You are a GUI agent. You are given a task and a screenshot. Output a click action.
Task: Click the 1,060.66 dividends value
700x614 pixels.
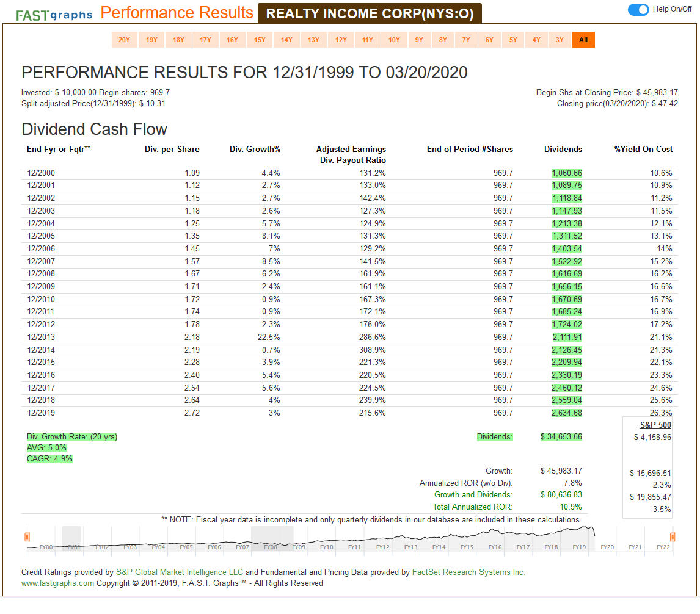pyautogui.click(x=567, y=173)
